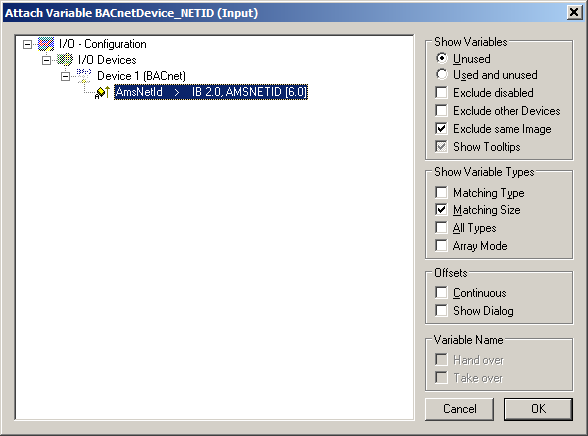
Task: Select the Used and unused option
Action: point(442,74)
